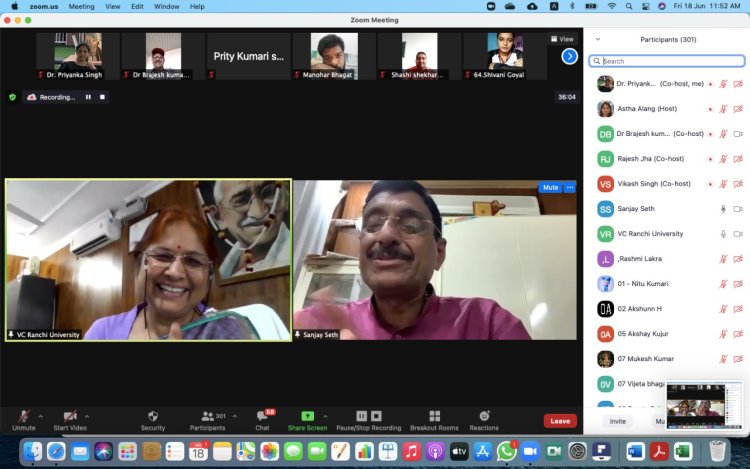
Task: Open the Chat panel
Action: pyautogui.click(x=262, y=416)
